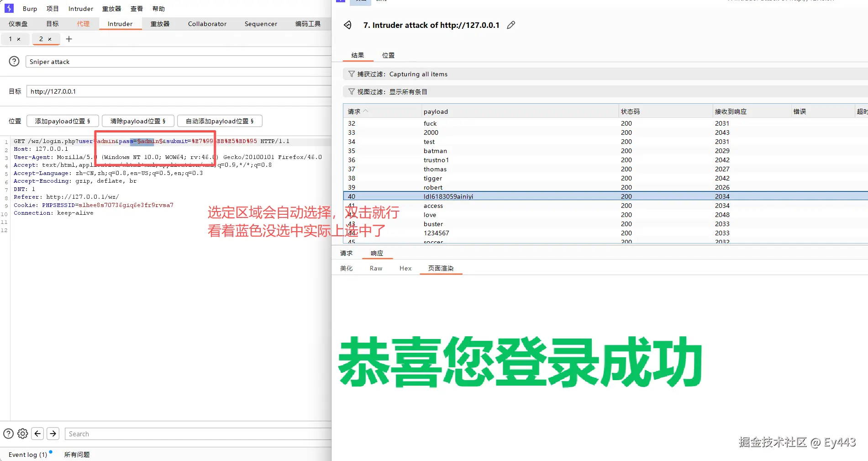
Task: Switch response view to Hex
Action: (x=405, y=268)
